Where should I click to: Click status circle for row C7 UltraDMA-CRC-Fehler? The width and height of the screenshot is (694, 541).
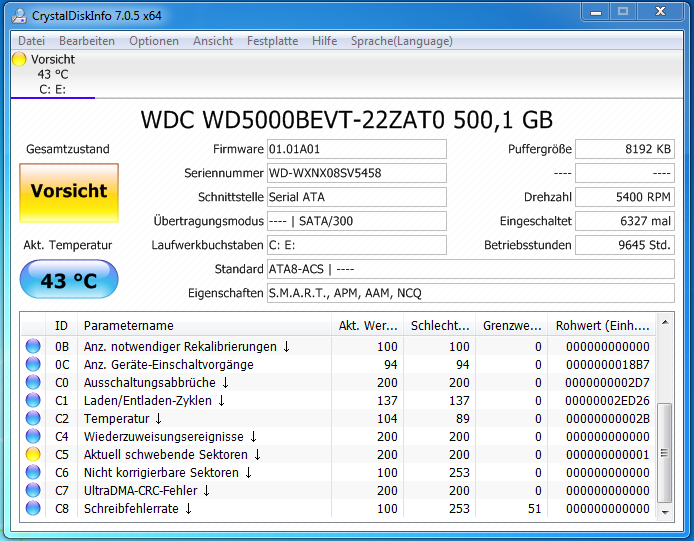(x=33, y=490)
